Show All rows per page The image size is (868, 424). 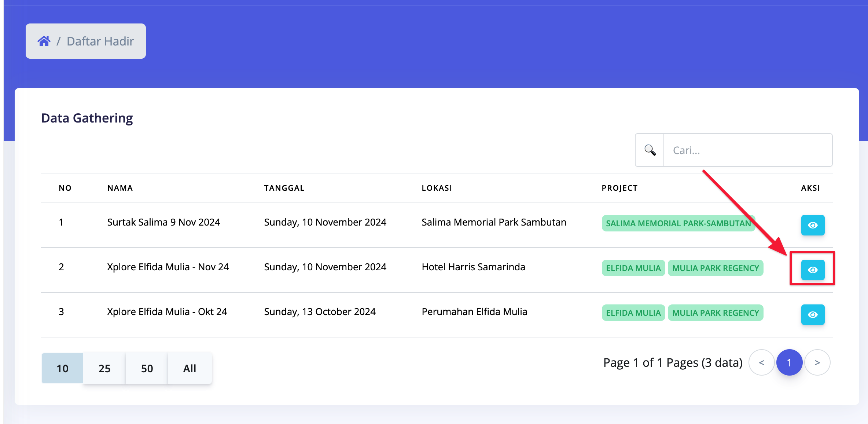tap(190, 368)
